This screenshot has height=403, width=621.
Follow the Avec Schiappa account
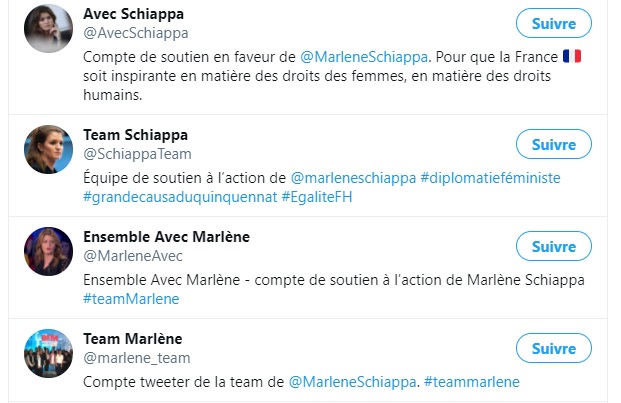tap(554, 23)
